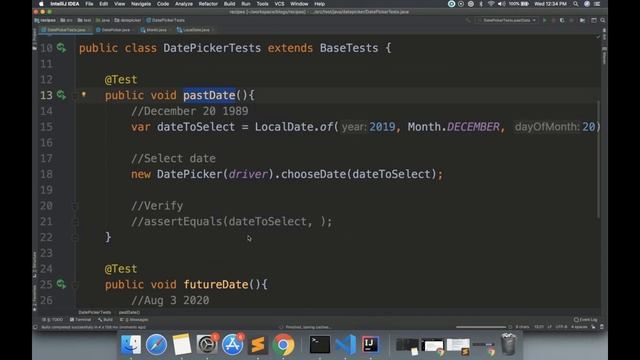The height and width of the screenshot is (360, 640).
Task: Open the App Store from the Dock
Action: (232, 344)
